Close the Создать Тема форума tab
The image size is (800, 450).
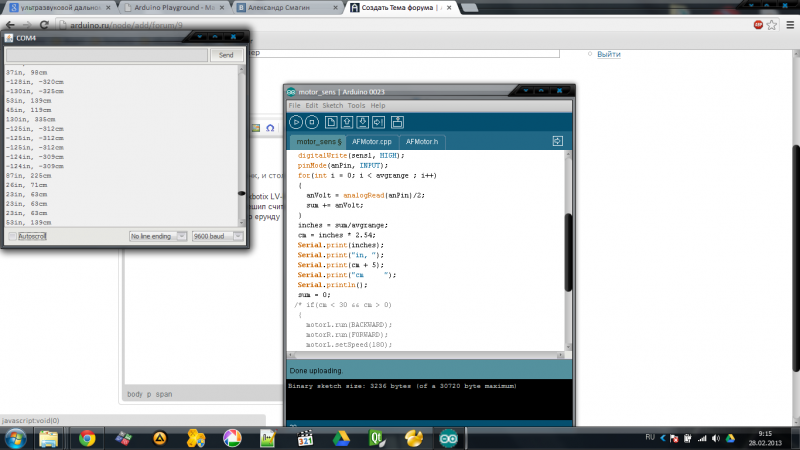[x=449, y=8]
